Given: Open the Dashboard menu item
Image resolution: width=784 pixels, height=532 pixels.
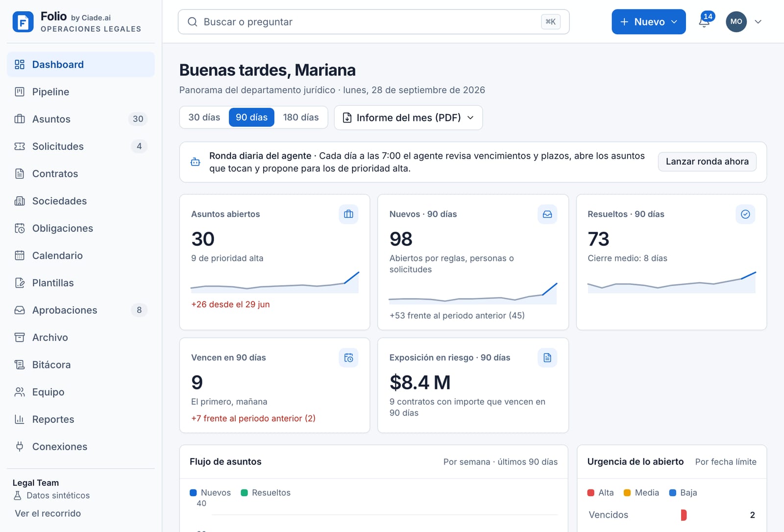Looking at the screenshot, I should click(81, 64).
